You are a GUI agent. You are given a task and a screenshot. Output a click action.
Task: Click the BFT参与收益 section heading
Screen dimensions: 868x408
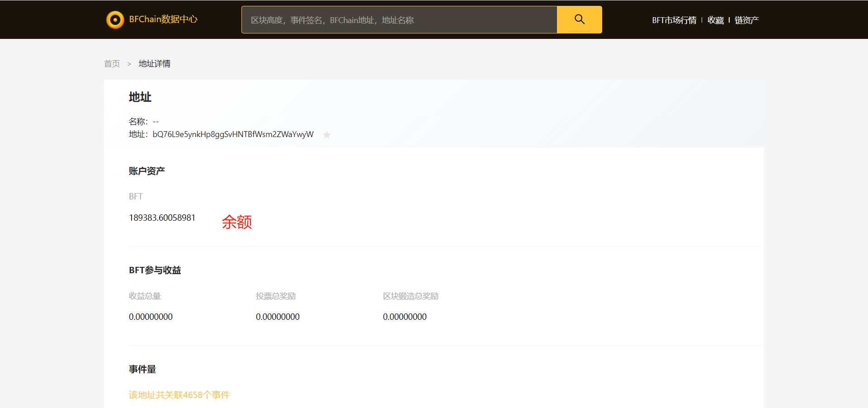click(x=155, y=270)
